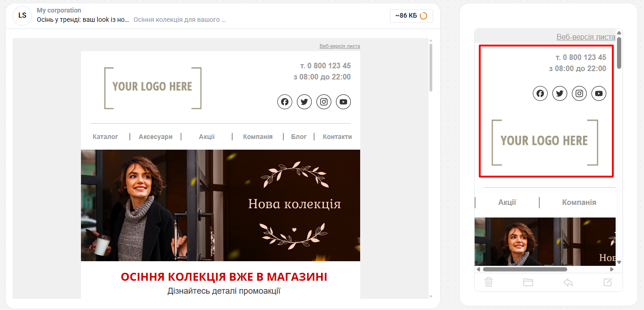Open Веб-версія листа link in desktop preview

pyautogui.click(x=340, y=46)
